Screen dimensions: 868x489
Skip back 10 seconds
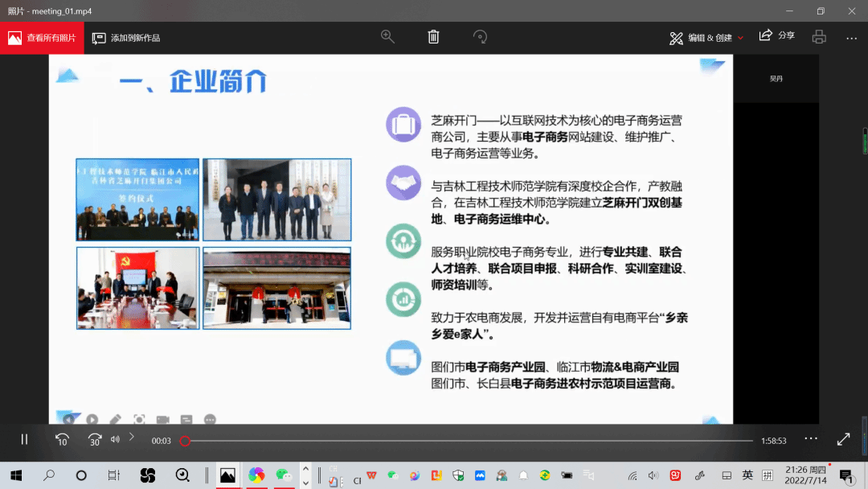click(62, 439)
